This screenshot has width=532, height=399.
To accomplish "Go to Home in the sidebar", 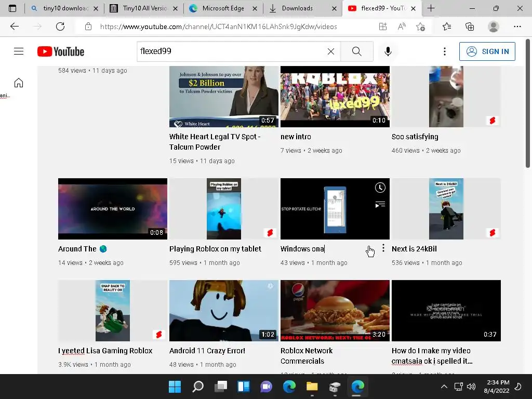I will pyautogui.click(x=19, y=83).
